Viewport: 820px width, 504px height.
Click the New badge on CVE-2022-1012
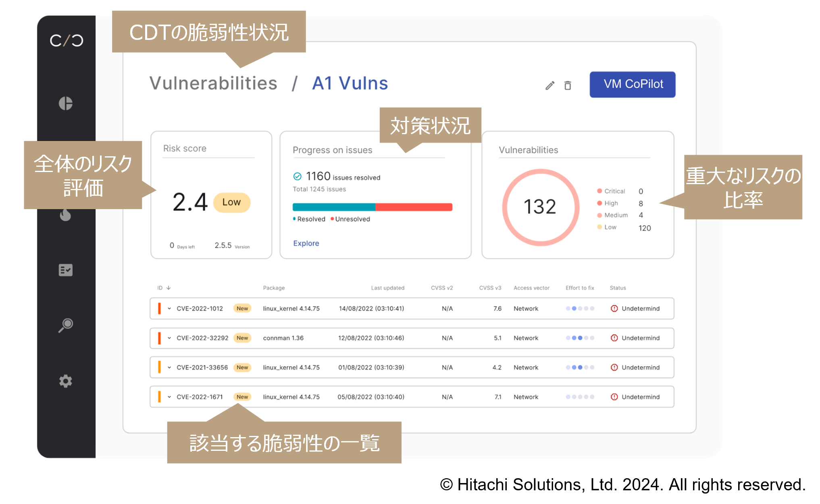coord(242,309)
